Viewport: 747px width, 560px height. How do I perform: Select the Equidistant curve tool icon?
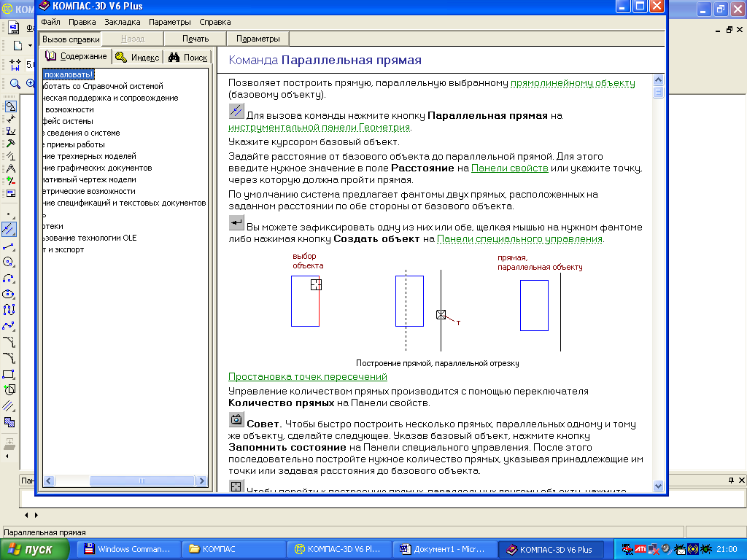coord(9,406)
